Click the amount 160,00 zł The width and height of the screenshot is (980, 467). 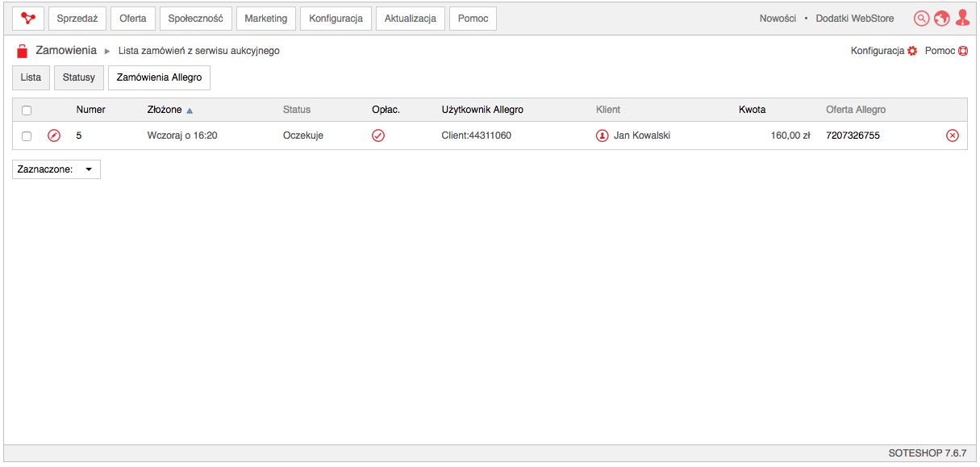coord(790,136)
